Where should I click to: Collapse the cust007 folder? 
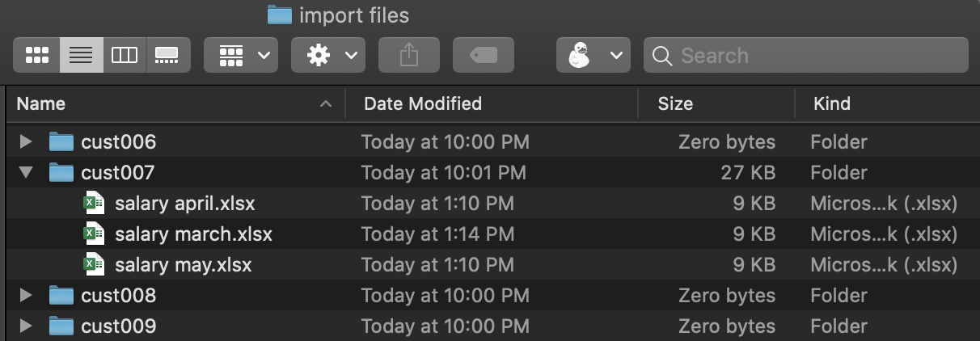[x=26, y=172]
